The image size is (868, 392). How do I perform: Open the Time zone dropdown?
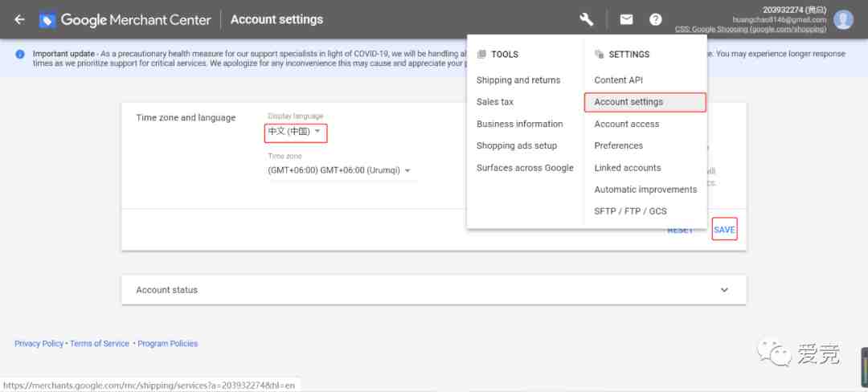point(340,171)
